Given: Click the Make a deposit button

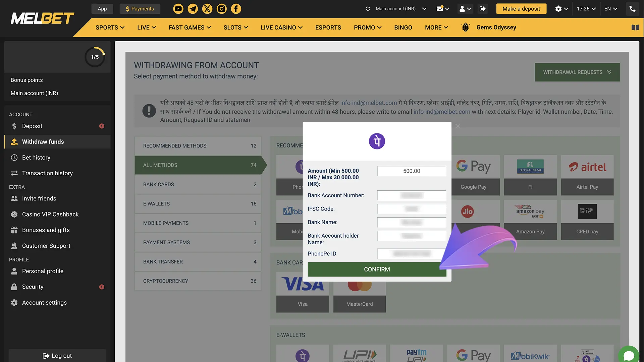Looking at the screenshot, I should click(x=521, y=8).
